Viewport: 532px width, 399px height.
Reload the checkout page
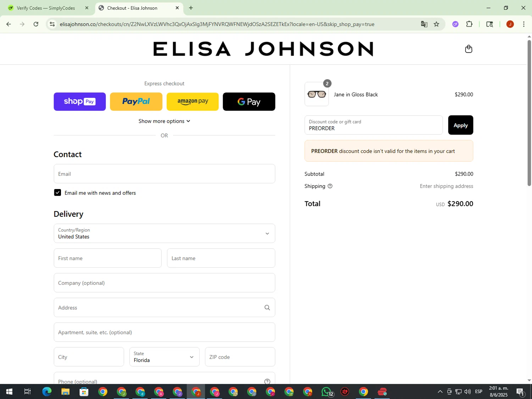pos(36,24)
